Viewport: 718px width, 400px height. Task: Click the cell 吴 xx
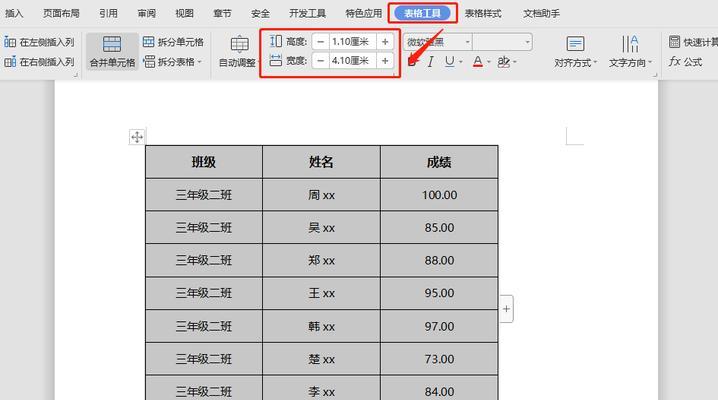coord(321,227)
